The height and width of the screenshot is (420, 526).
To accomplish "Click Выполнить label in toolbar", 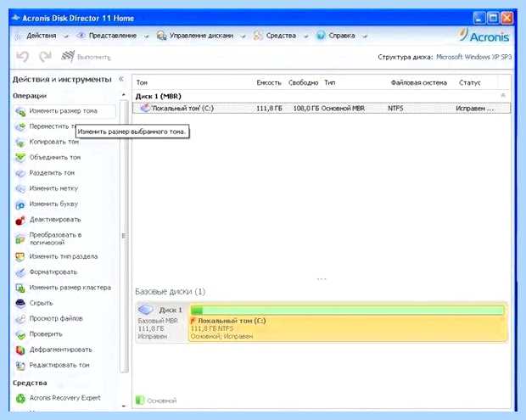I will click(x=93, y=58).
